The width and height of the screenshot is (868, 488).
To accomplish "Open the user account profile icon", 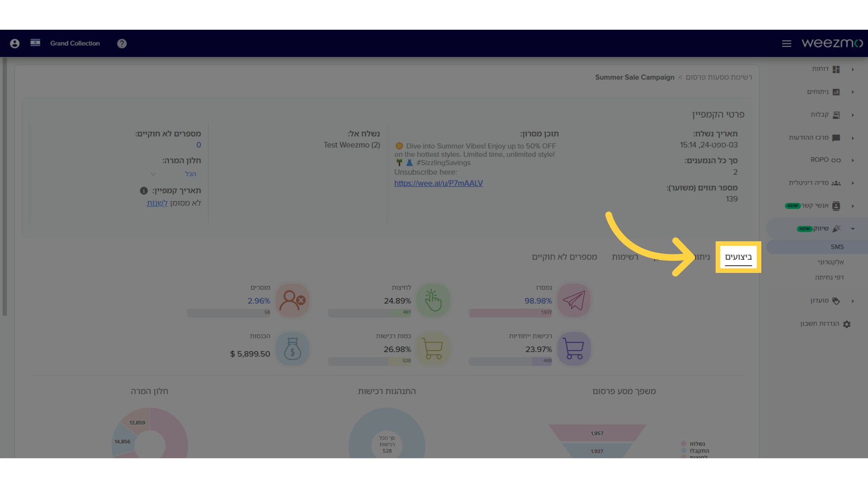I will point(14,43).
